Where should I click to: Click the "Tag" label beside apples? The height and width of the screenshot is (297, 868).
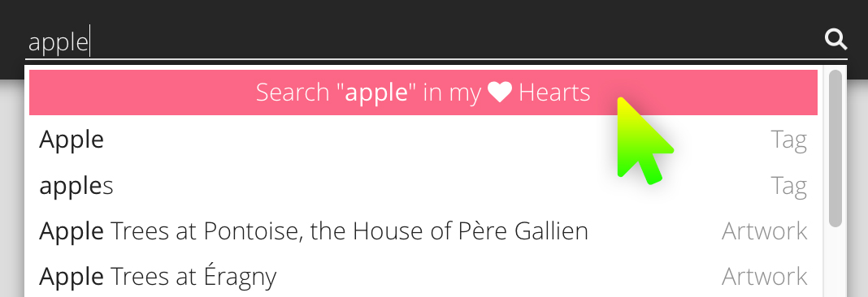tap(789, 187)
